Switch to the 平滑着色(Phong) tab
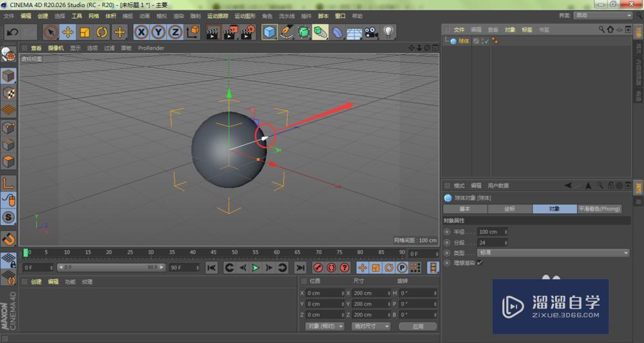 pos(599,209)
